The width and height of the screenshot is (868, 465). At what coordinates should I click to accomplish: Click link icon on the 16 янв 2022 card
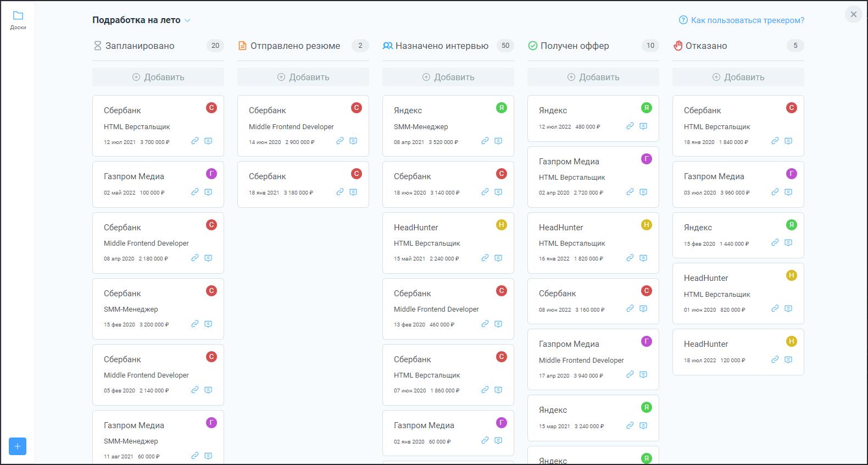630,258
